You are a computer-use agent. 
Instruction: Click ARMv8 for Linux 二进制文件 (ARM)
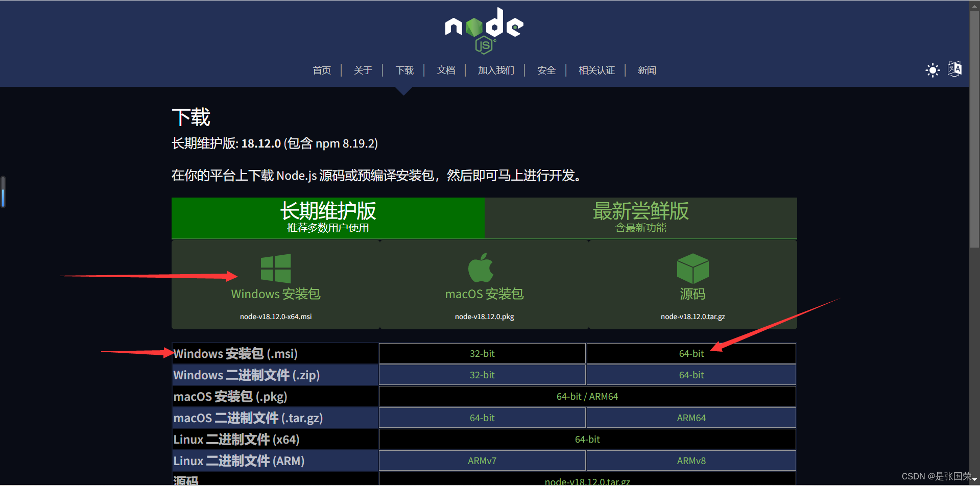pyautogui.click(x=691, y=460)
